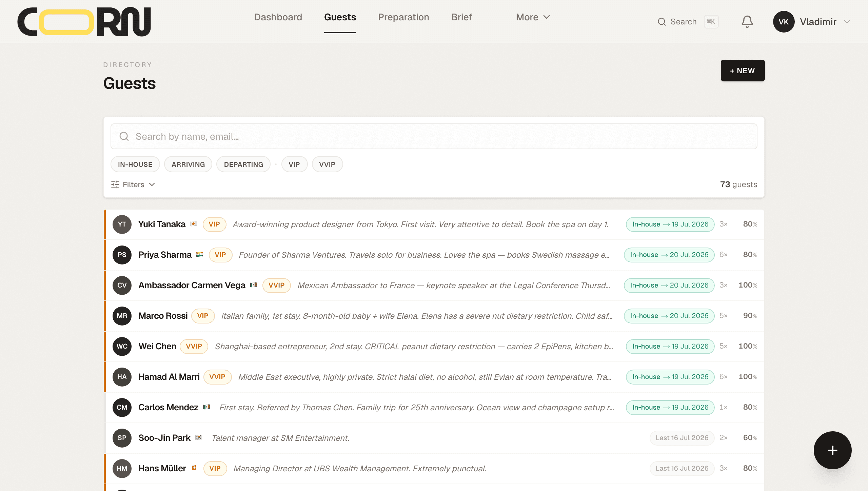Viewport: 868px width, 491px height.
Task: Open Wei Chen guest profile
Action: tap(157, 347)
